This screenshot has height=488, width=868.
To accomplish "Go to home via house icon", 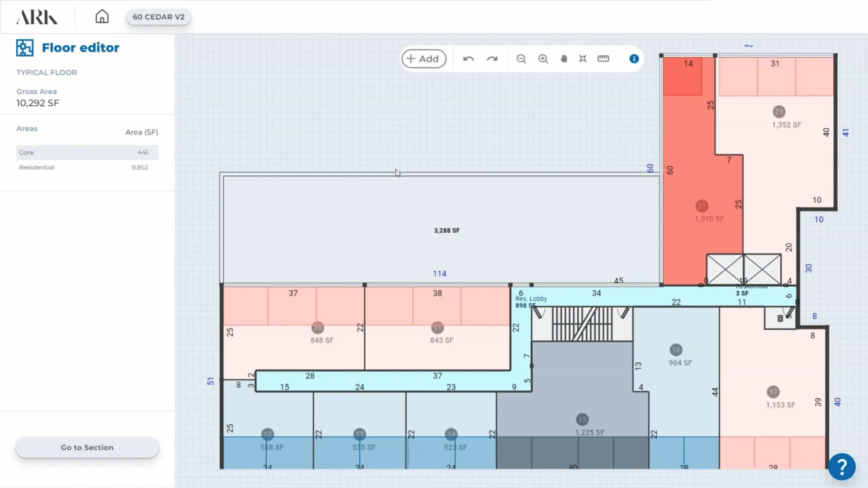I will [102, 17].
